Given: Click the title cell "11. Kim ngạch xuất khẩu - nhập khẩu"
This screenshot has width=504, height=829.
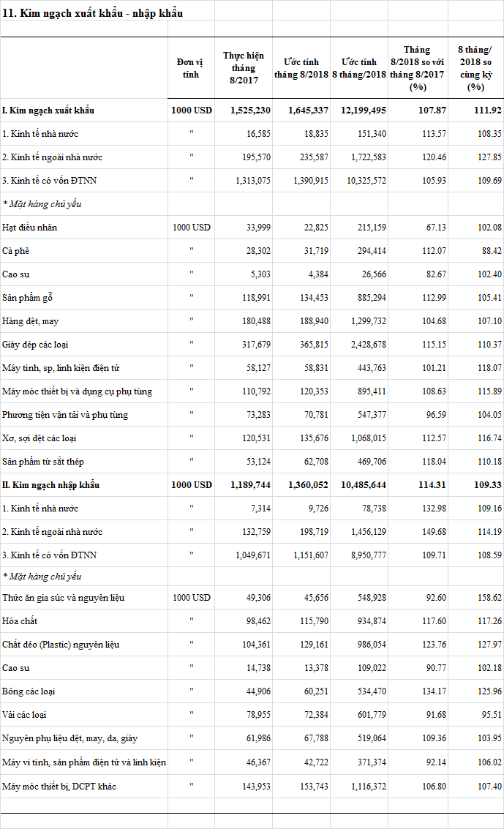Looking at the screenshot, I should 93,13.
